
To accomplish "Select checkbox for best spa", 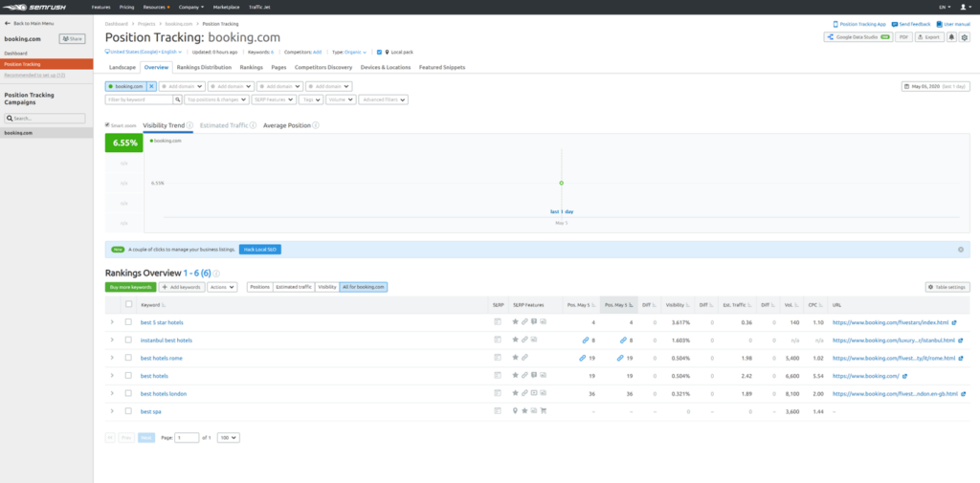I will (129, 411).
